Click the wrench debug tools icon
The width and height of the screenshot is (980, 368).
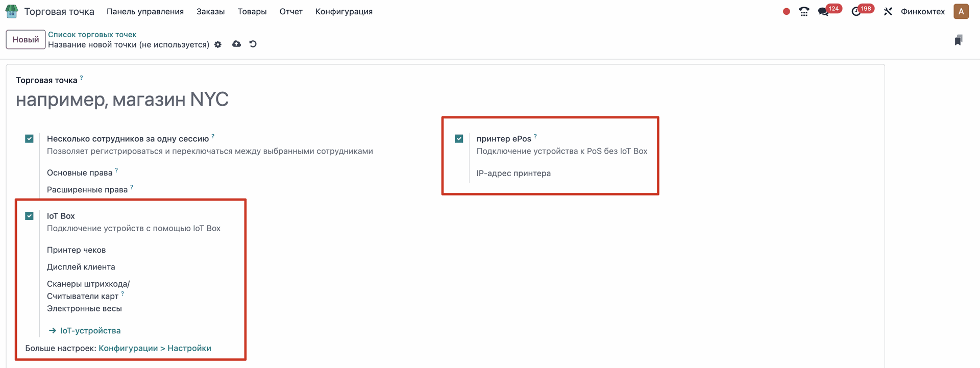(888, 12)
